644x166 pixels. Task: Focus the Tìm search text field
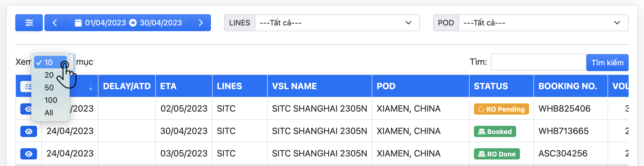tap(538, 62)
